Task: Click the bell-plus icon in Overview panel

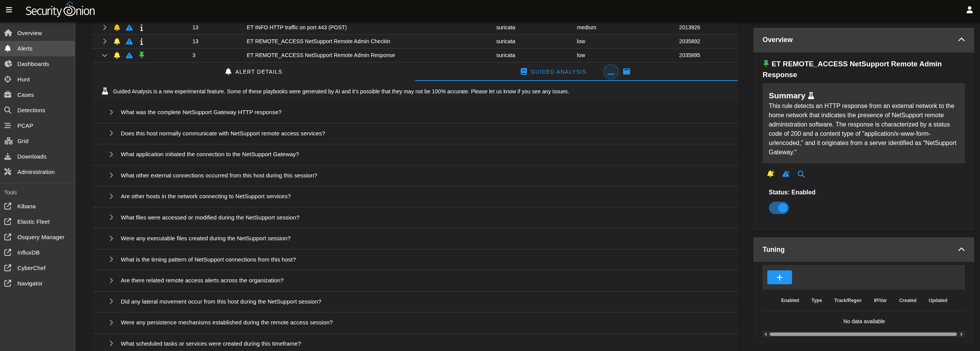Action: [x=771, y=174]
